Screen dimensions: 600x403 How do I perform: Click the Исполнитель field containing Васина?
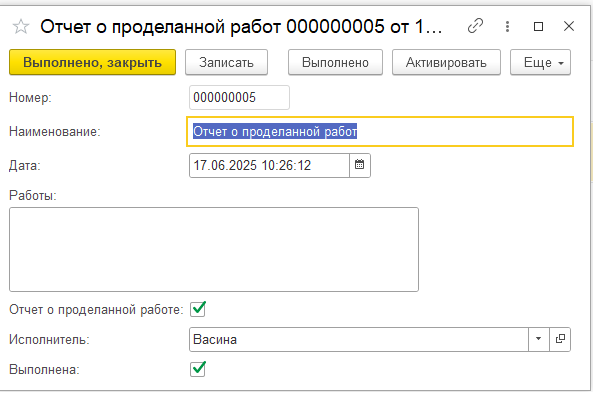pos(359,339)
